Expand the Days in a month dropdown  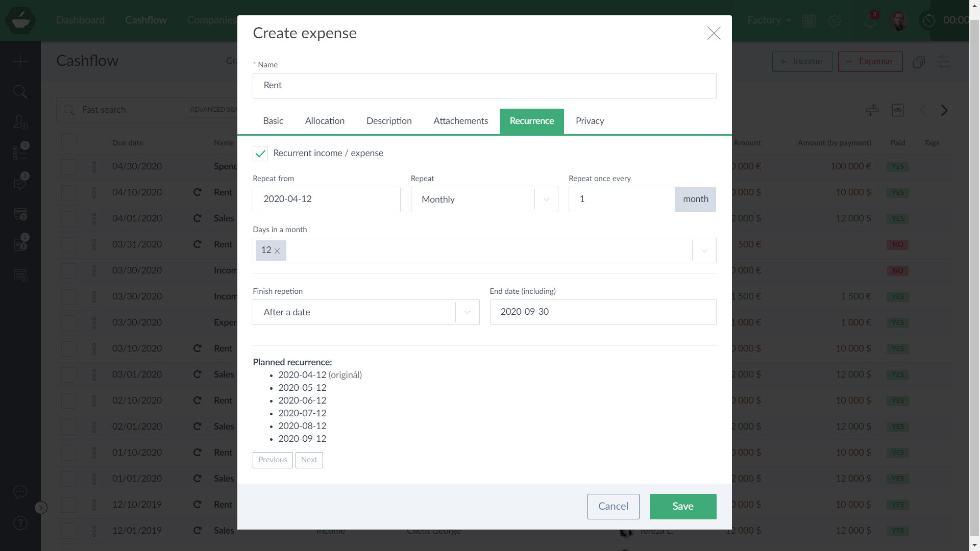click(x=704, y=251)
